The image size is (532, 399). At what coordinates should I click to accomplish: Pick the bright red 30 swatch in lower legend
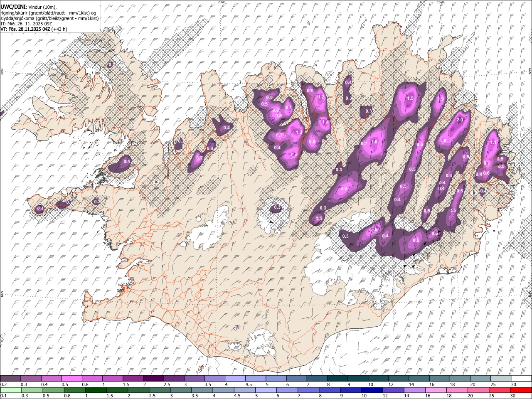click(x=520, y=390)
